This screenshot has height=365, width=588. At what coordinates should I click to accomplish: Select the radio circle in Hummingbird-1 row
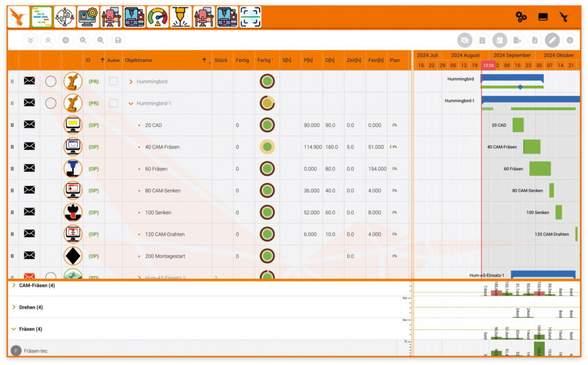coord(51,103)
